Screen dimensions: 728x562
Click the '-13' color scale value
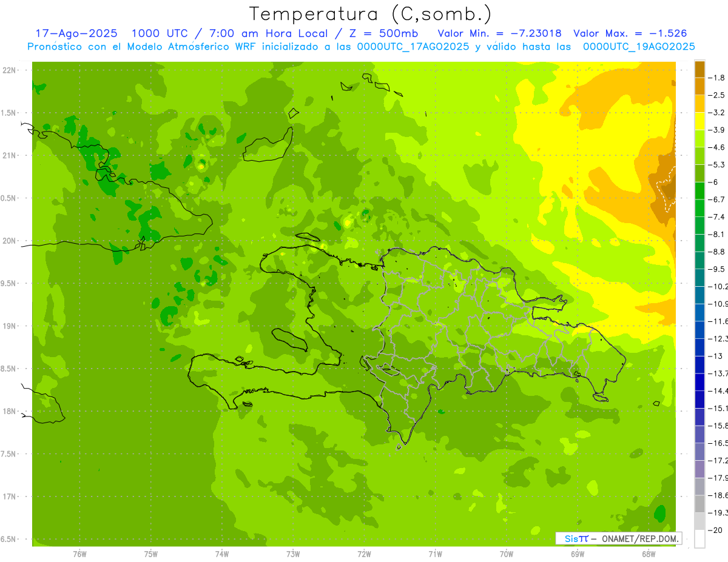tap(715, 356)
